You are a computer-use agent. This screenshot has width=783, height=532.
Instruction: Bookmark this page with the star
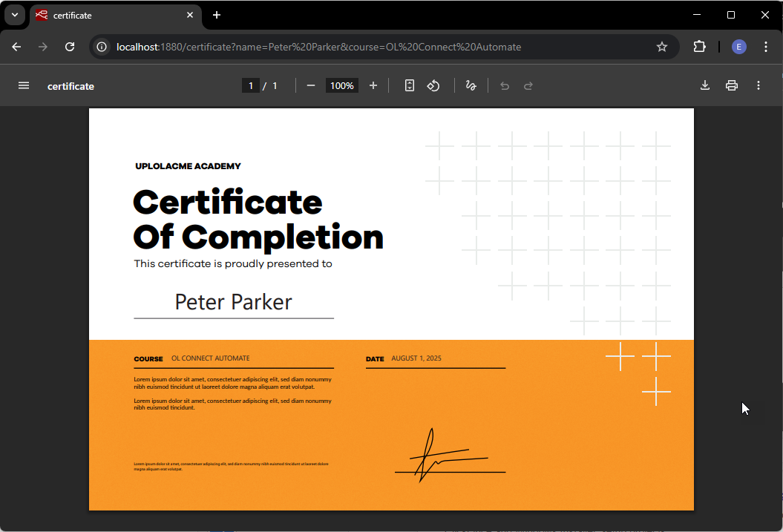click(662, 47)
